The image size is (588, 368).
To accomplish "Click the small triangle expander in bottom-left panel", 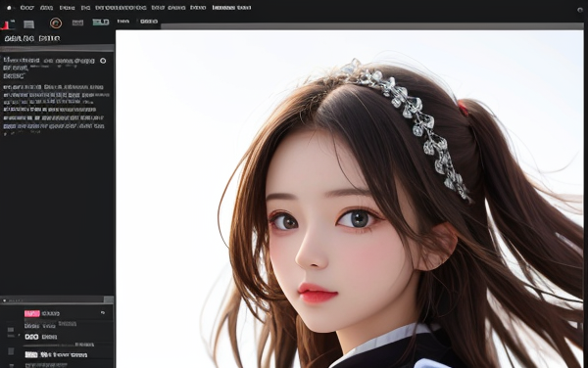I will 20,335.
